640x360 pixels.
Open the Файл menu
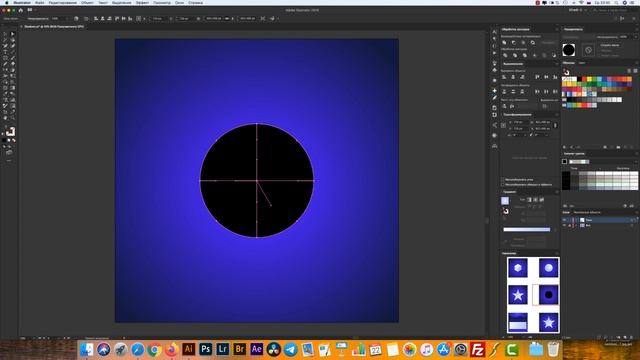[40, 2]
